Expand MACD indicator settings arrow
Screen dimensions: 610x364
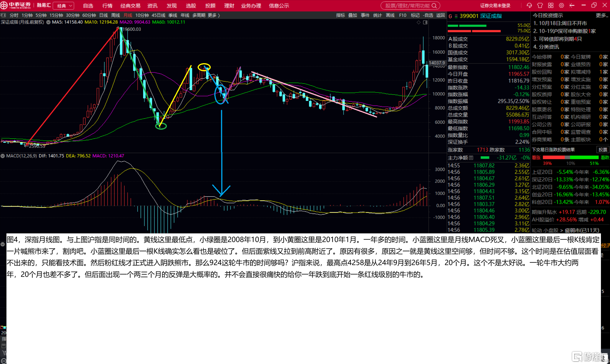click(x=3, y=156)
